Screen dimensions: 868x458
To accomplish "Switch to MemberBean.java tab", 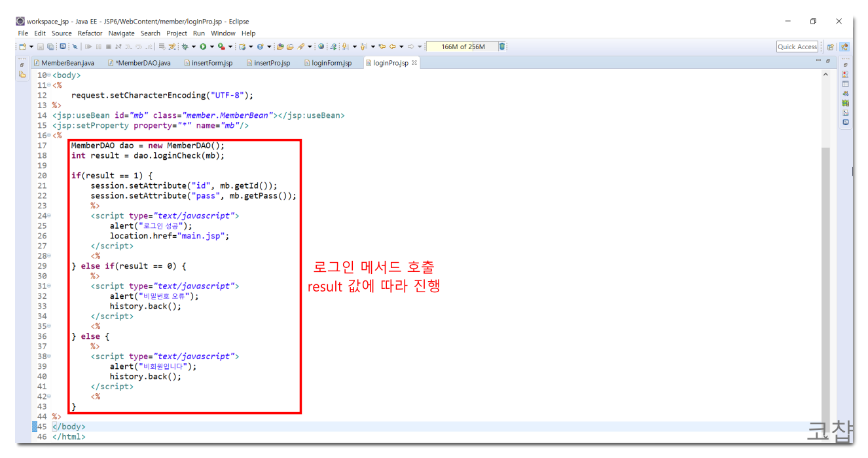I will (63, 63).
